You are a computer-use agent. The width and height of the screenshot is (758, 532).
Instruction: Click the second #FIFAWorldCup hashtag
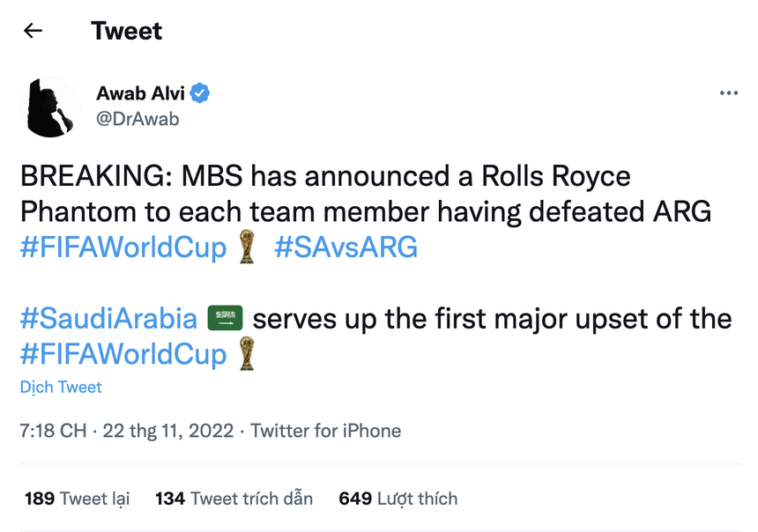point(123,354)
